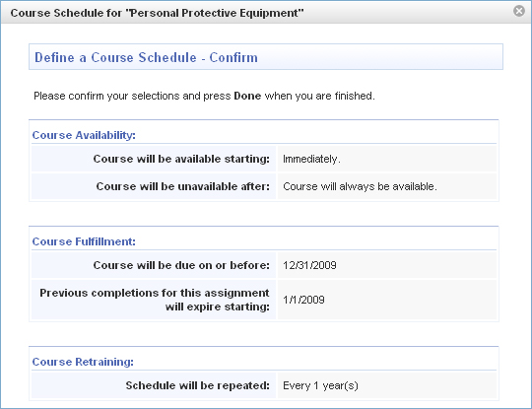Screen dimensions: 532x409
Task: Close the Course Schedule dialog
Action: [x=519, y=11]
